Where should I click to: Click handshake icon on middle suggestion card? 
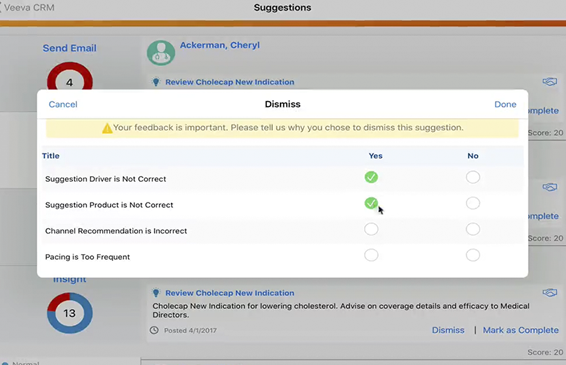550,187
